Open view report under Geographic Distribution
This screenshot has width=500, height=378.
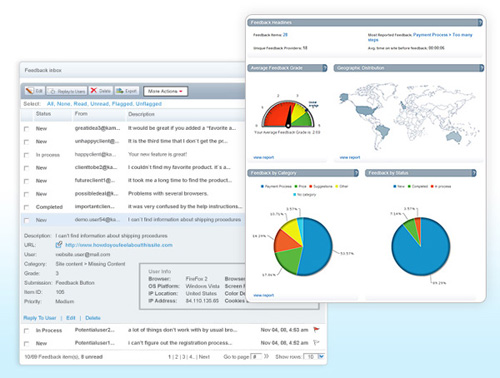click(x=350, y=157)
